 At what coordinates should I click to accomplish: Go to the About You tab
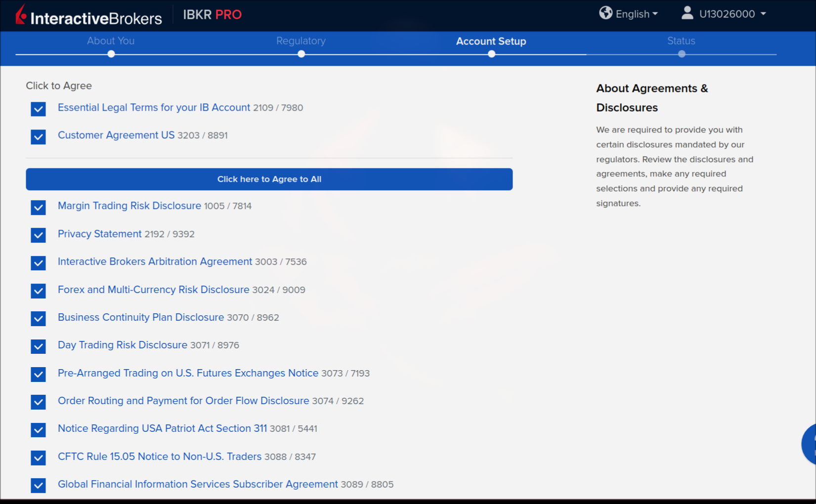tap(111, 41)
